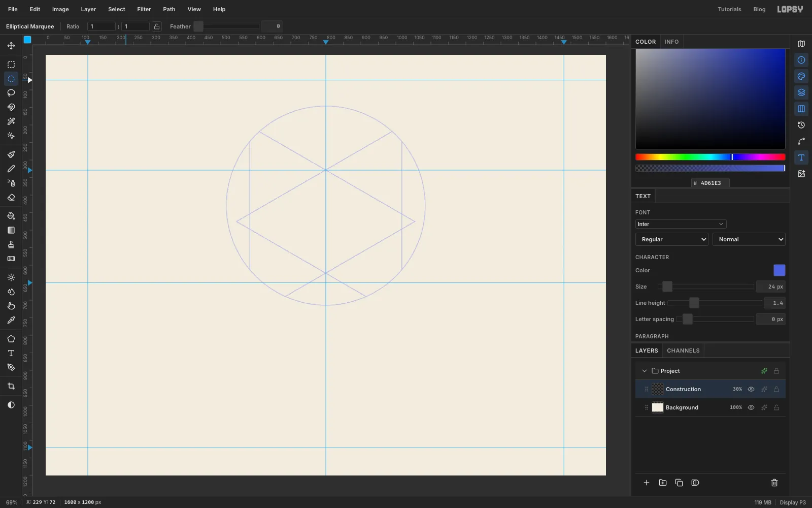This screenshot has height=508, width=812.
Task: Select the Eraser tool
Action: coord(11,197)
